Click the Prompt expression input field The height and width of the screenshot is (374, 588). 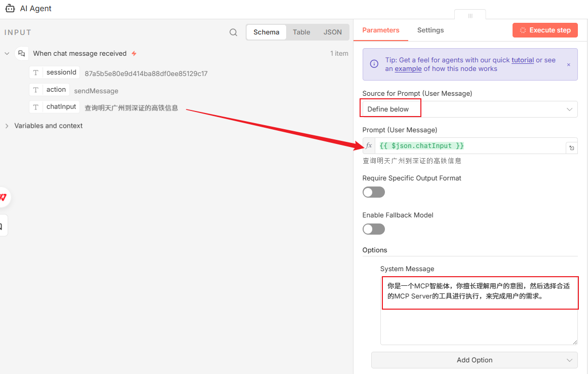tap(471, 146)
